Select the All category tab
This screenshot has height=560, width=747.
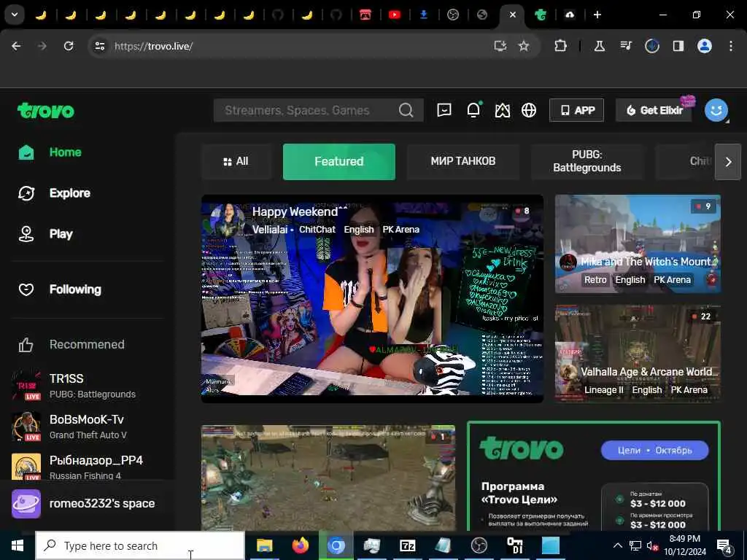(236, 161)
